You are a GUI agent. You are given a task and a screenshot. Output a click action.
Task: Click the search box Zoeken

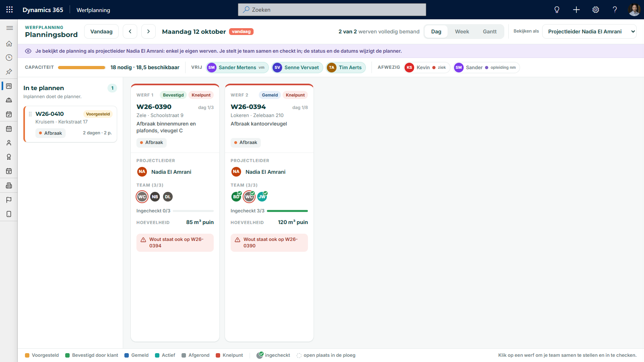click(x=332, y=10)
